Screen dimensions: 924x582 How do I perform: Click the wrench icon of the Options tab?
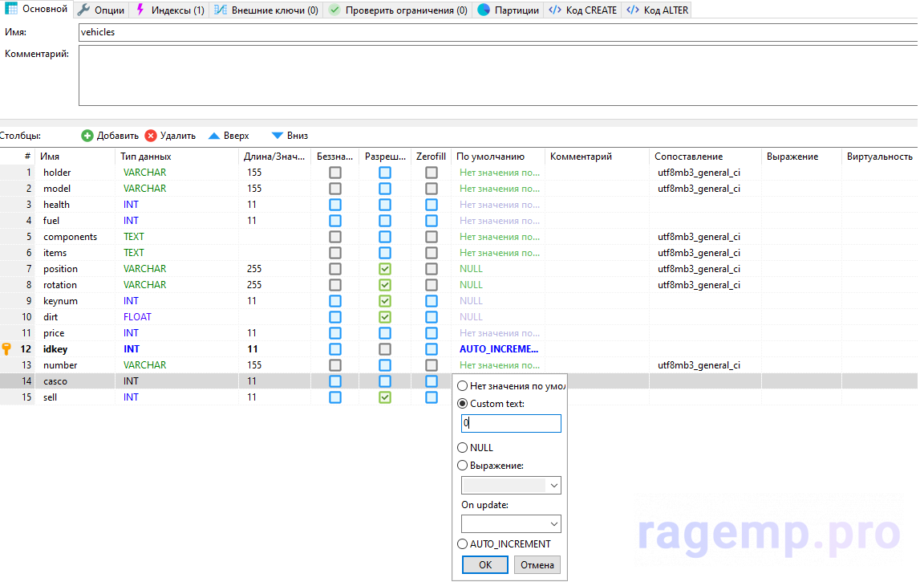pyautogui.click(x=83, y=10)
